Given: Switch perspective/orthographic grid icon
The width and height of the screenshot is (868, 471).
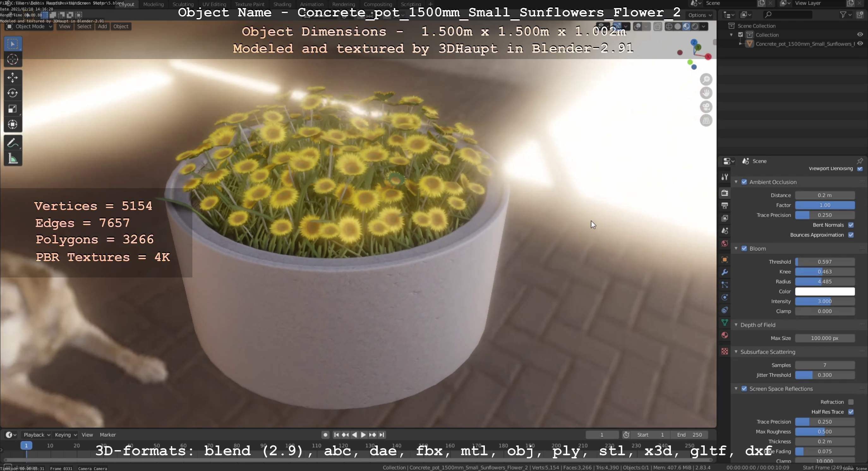Looking at the screenshot, I should point(706,121).
